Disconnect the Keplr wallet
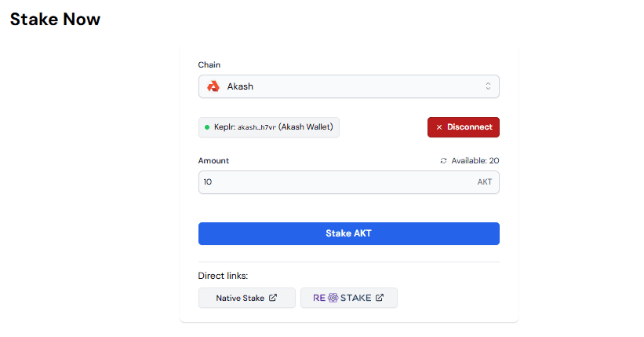 pyautogui.click(x=463, y=127)
